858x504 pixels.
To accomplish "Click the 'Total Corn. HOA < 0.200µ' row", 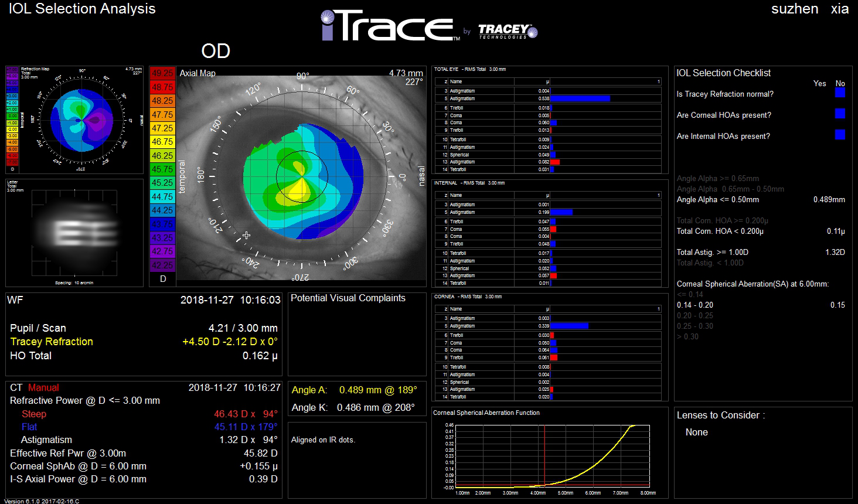I will coord(761,231).
